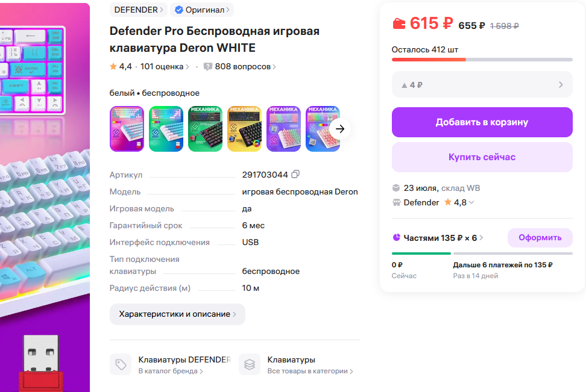Click Оформить for installment payment

540,237
